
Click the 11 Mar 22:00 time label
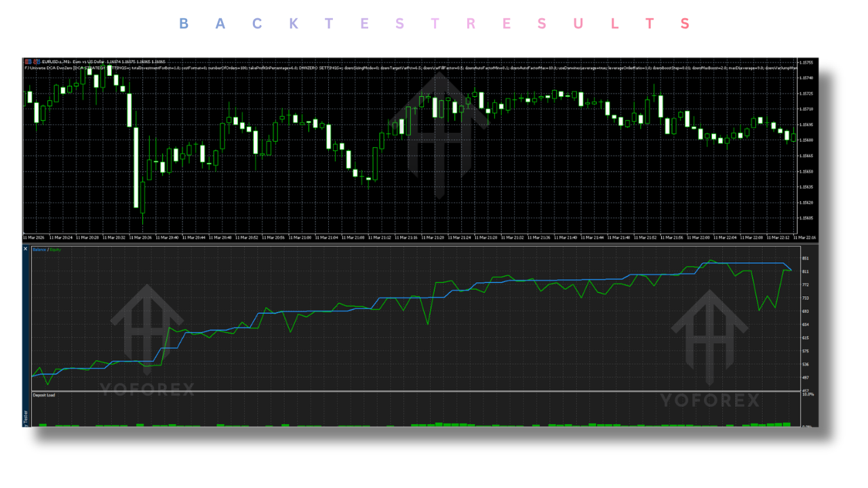point(698,238)
